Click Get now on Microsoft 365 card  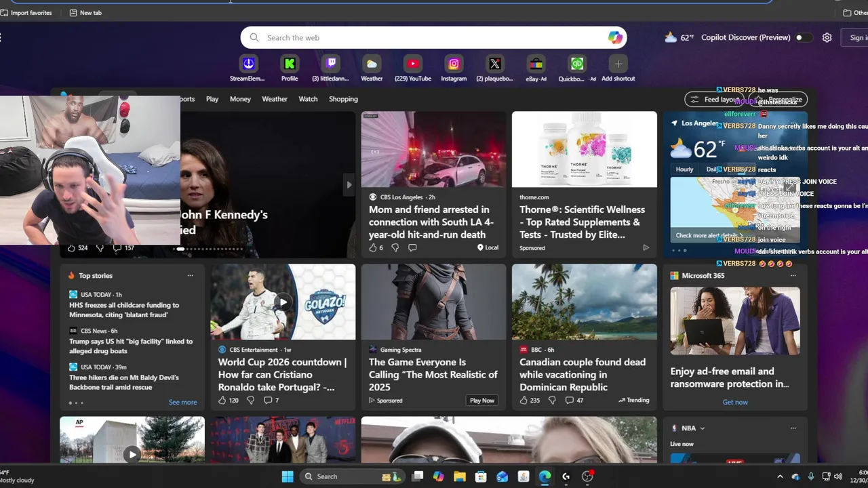click(735, 402)
